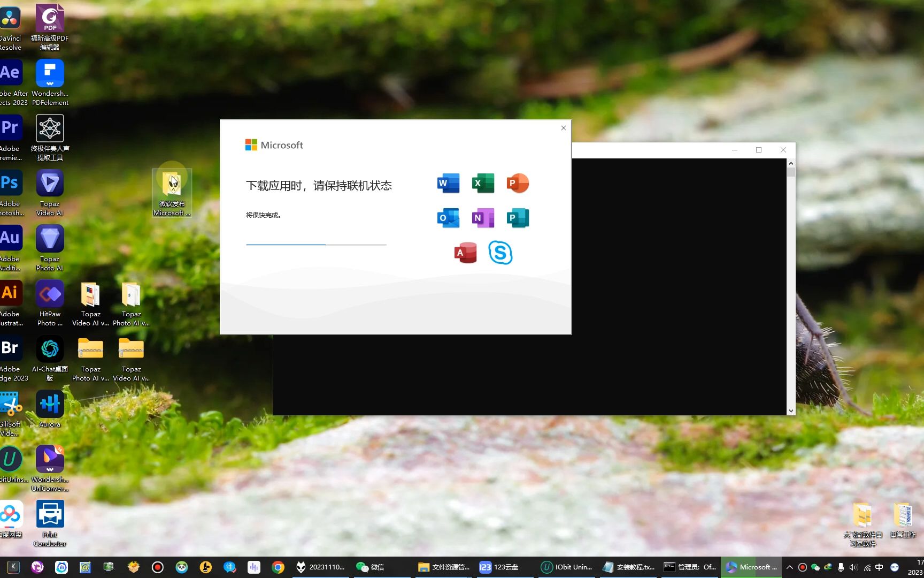The height and width of the screenshot is (578, 924).
Task: Select the Adobe After Effects 2023 icon
Action: (x=12, y=82)
